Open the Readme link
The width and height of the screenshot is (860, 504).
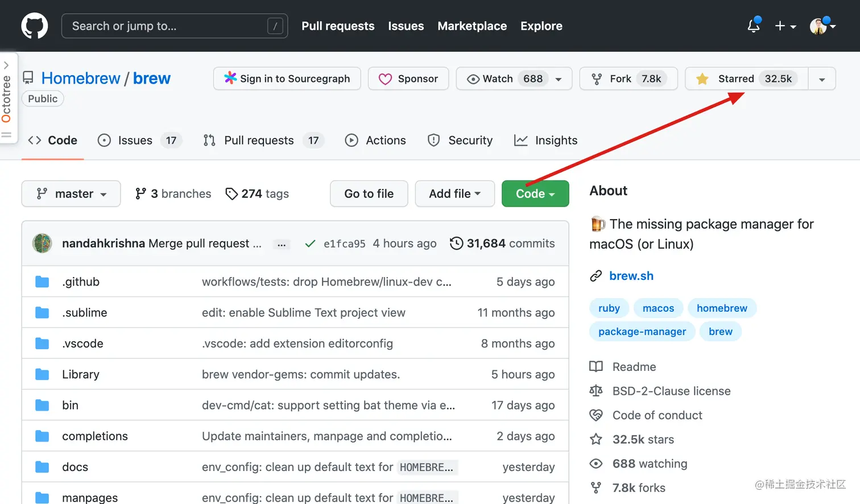634,367
